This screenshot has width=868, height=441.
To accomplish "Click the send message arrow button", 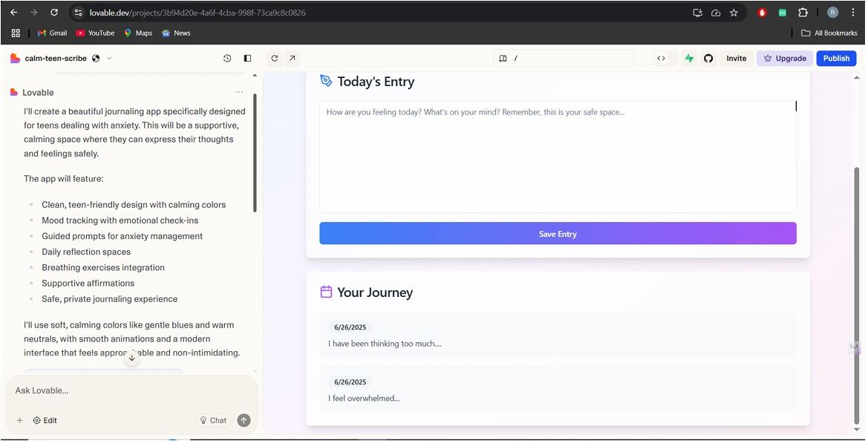I will (x=244, y=420).
